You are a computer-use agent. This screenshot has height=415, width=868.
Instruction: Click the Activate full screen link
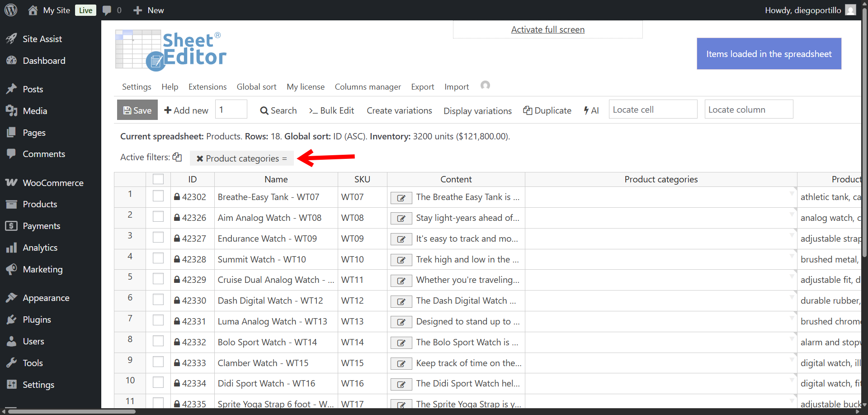point(547,30)
